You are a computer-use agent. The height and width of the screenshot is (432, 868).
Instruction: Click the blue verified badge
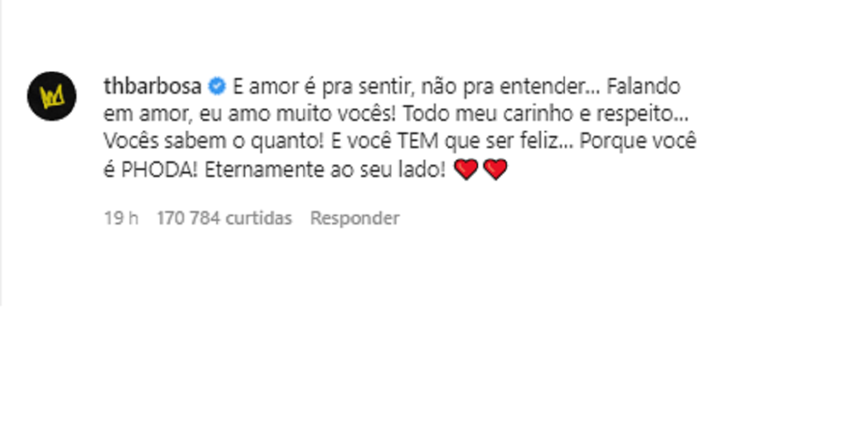point(217,87)
